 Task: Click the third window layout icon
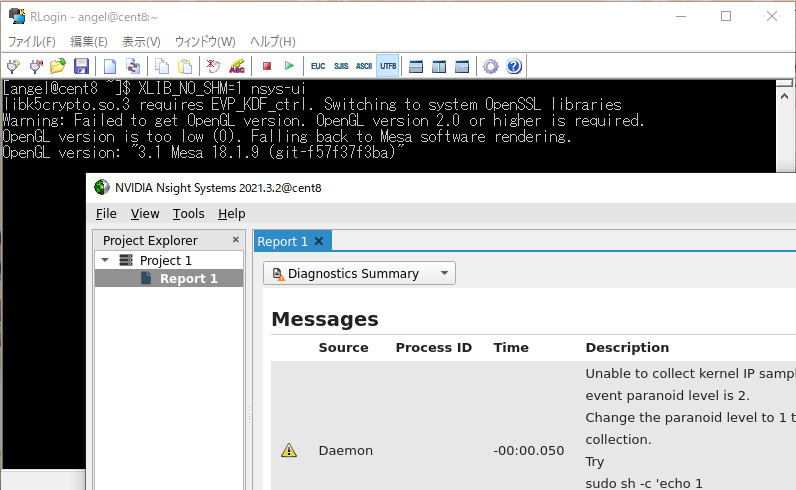point(462,67)
